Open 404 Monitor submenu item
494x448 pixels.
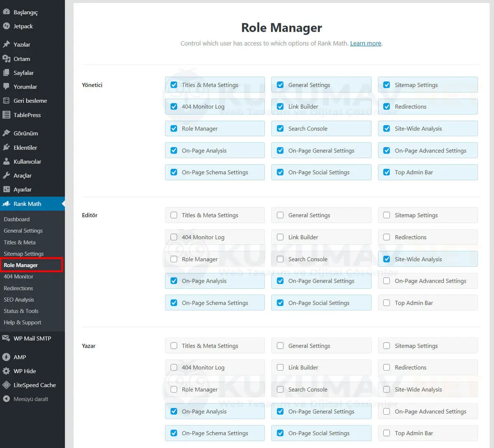tap(19, 277)
